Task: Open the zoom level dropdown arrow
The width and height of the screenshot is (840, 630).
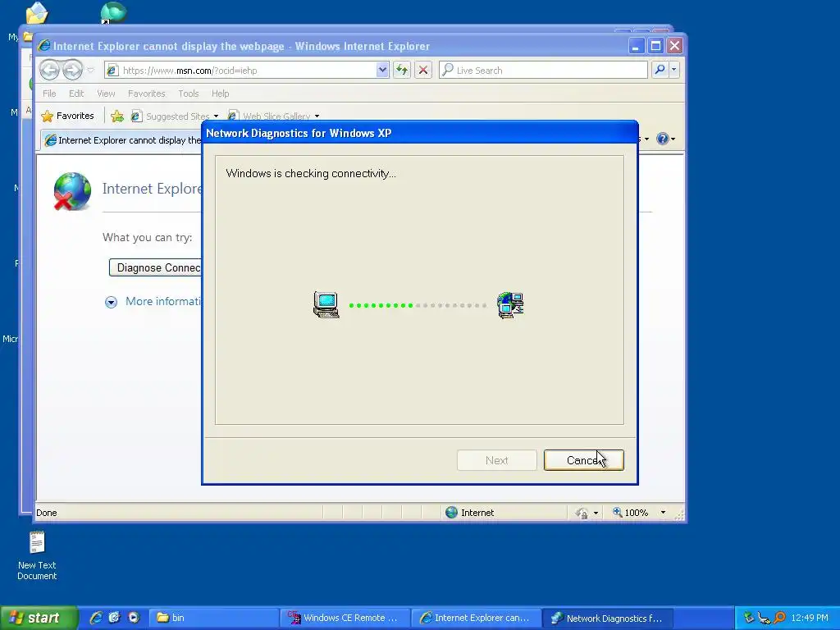Action: pos(663,513)
